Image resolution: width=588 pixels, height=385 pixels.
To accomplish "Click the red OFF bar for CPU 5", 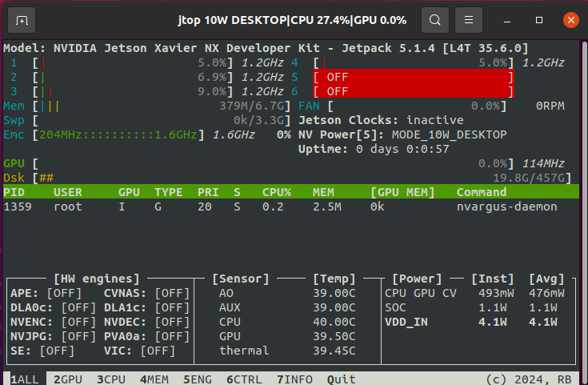I will (x=414, y=77).
